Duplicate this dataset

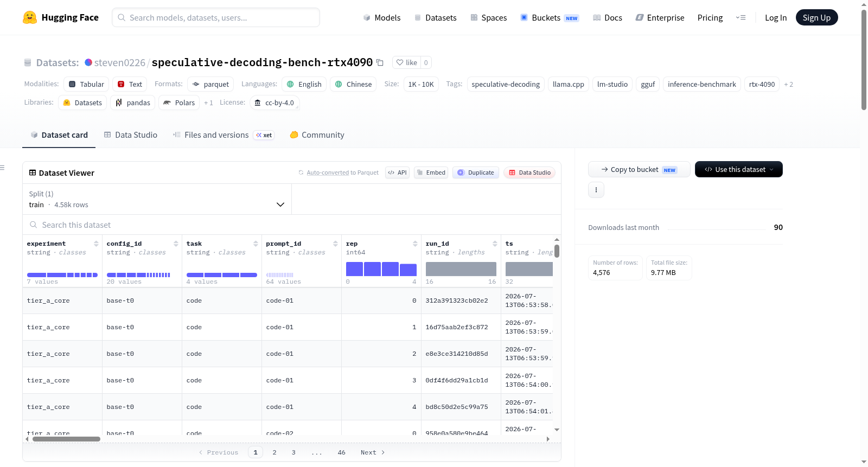[476, 172]
